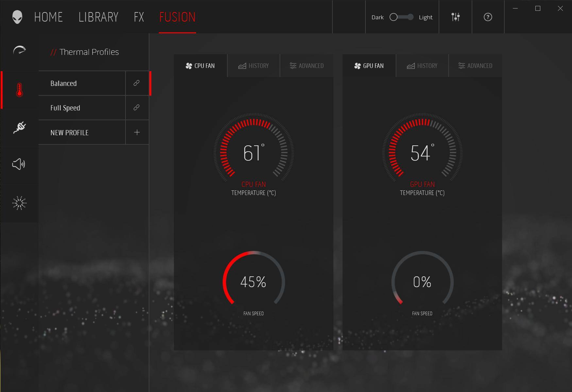This screenshot has width=572, height=392.
Task: Open the audio speaker settings section
Action: 19,164
